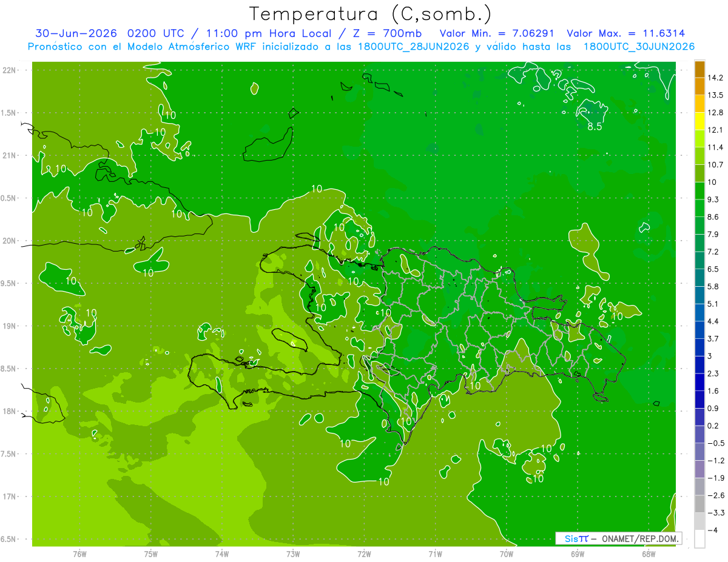Pick the blue legend swatch between 4.4 and 3.7

coord(699,330)
